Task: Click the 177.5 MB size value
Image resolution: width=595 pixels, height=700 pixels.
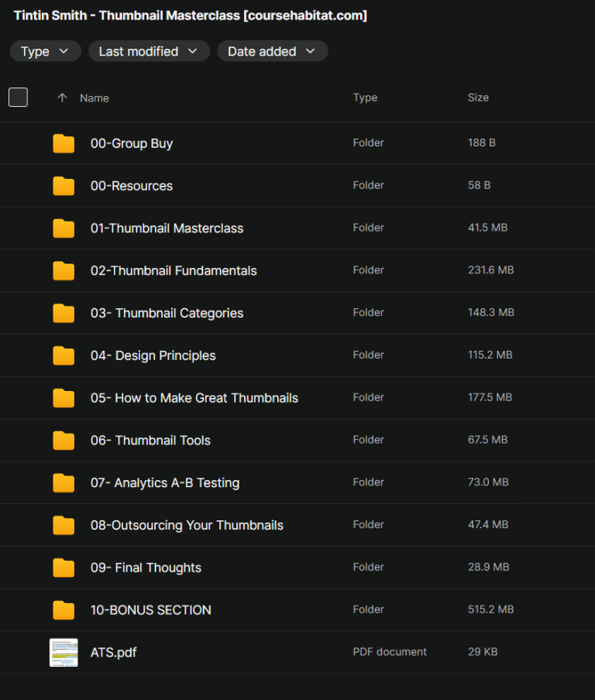Action: 490,397
